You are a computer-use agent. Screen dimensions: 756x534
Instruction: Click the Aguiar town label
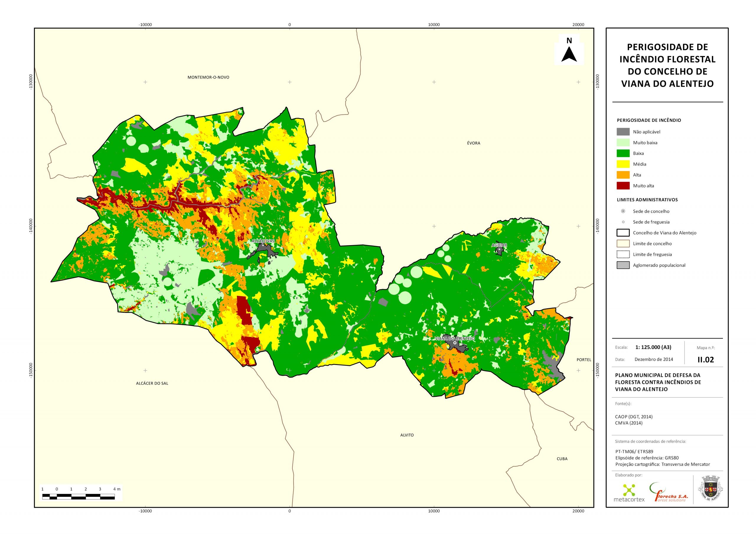[499, 245]
